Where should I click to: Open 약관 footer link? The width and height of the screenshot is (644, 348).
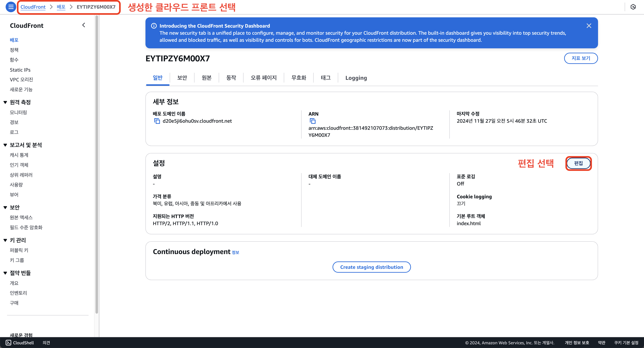602,343
